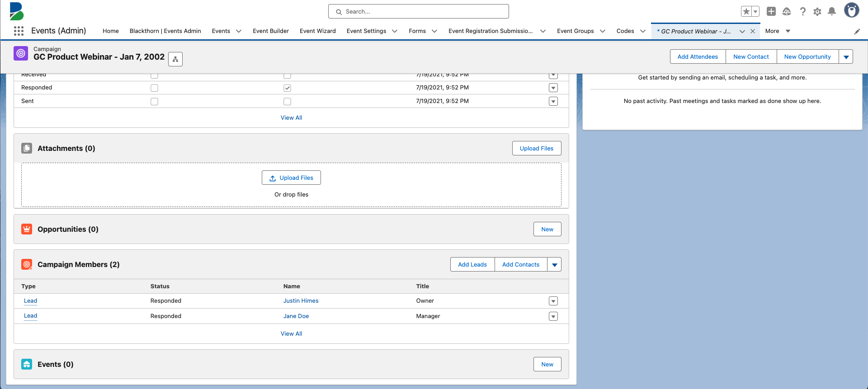
Task: Click the Help question mark icon
Action: click(x=802, y=12)
